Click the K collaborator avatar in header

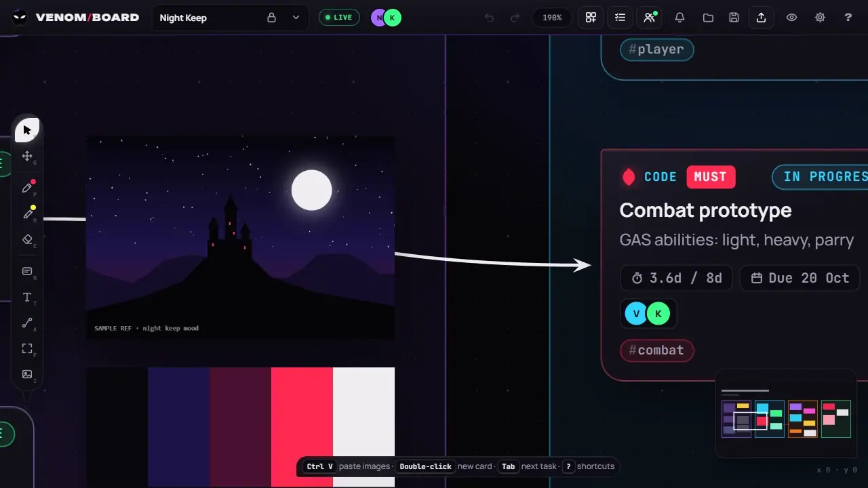pyautogui.click(x=392, y=18)
